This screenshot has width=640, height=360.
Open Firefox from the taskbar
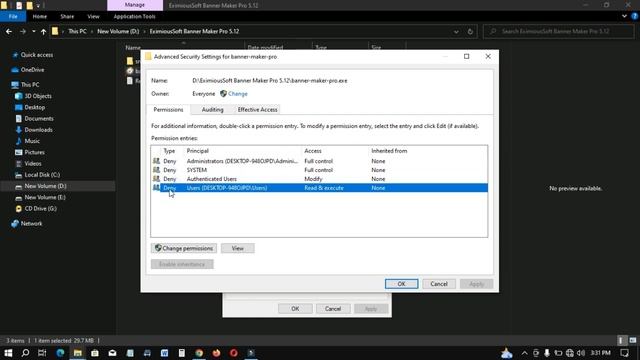click(216, 353)
